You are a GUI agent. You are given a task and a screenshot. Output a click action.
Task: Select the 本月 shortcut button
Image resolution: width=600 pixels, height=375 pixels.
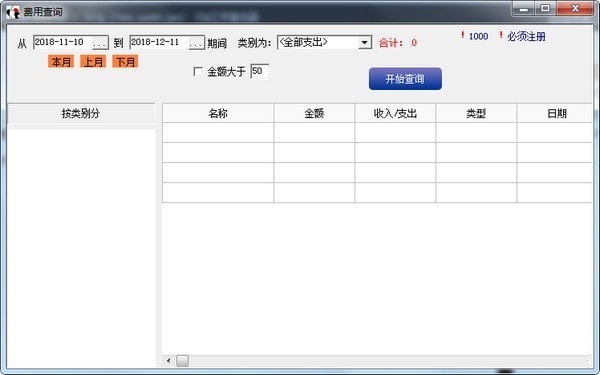click(61, 62)
